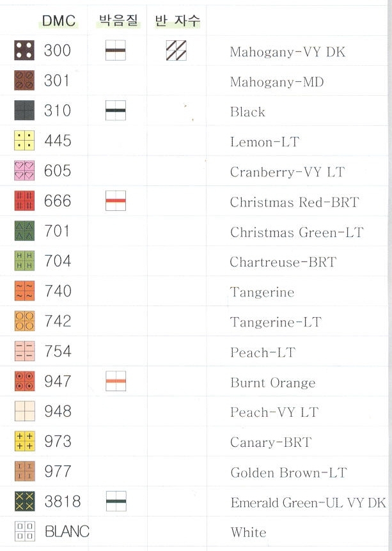
Task: Select the Christmas Green-LT label
Action: click(x=296, y=232)
